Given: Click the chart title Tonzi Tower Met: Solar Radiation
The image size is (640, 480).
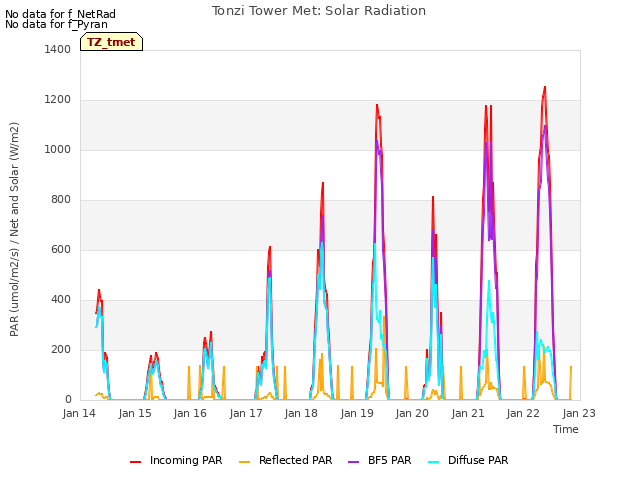Looking at the screenshot, I should coord(319,11).
